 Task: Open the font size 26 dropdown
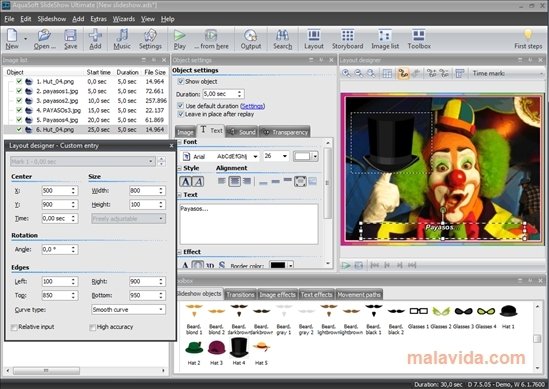285,156
